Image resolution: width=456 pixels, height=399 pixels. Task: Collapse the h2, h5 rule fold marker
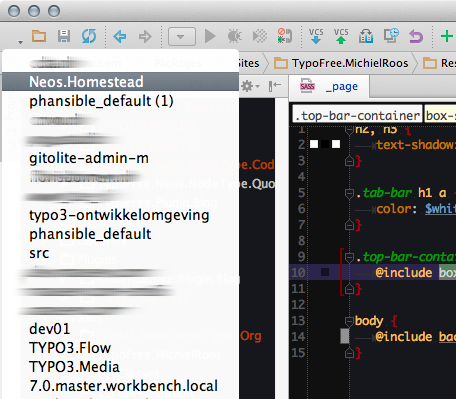tap(349, 129)
